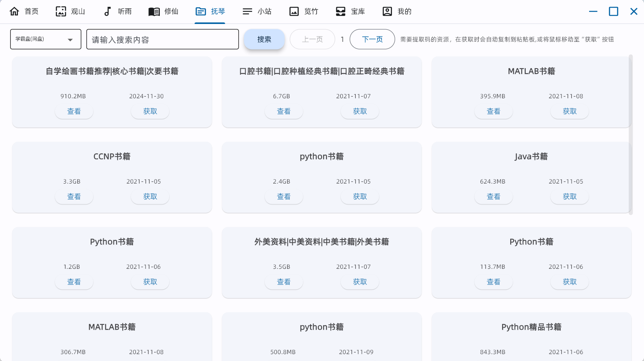Image resolution: width=644 pixels, height=361 pixels.
Task: Click the home icon beside 首页
Action: [x=14, y=11]
